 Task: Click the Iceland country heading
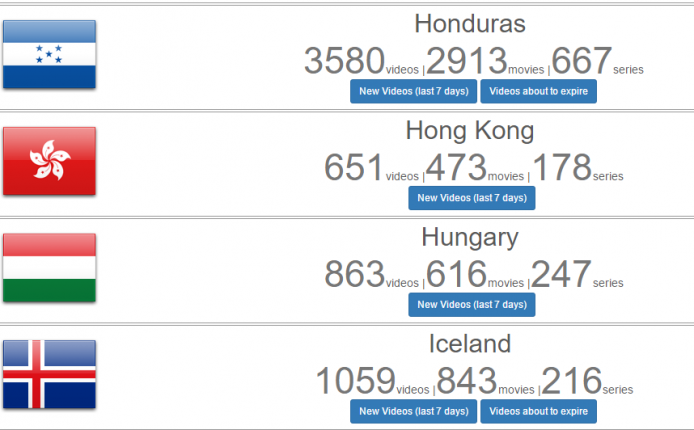470,344
